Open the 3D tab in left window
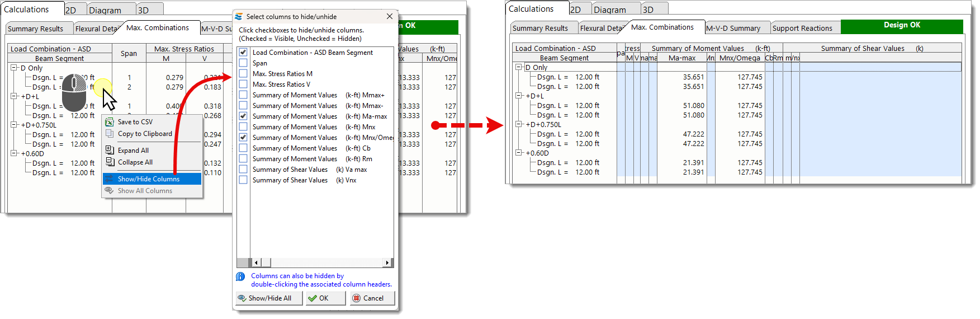This screenshot has width=980, height=319. coord(150,10)
